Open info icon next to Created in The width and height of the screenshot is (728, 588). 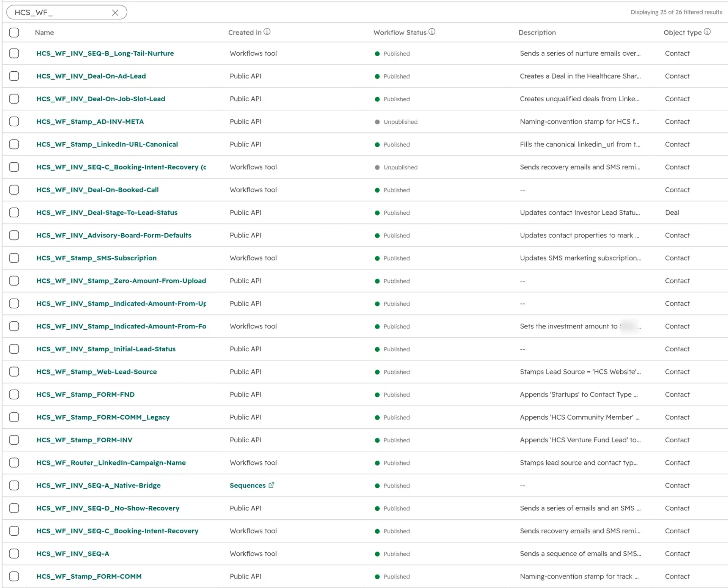tap(267, 32)
